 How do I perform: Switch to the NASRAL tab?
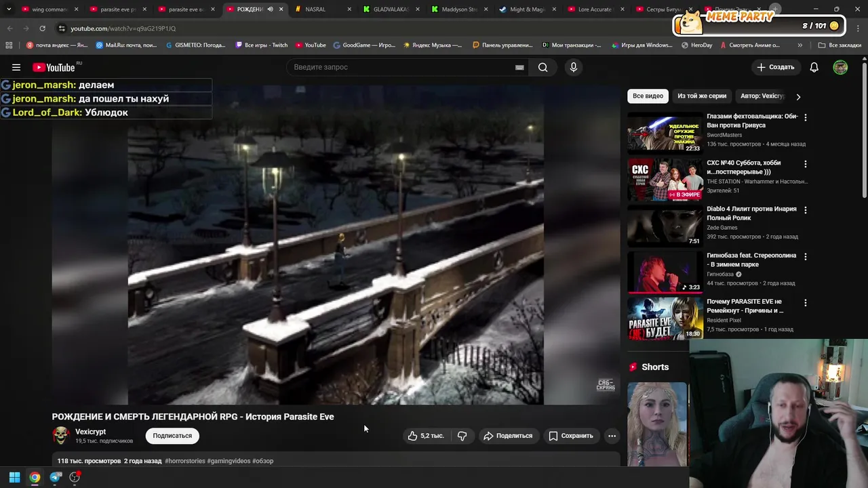pyautogui.click(x=324, y=9)
